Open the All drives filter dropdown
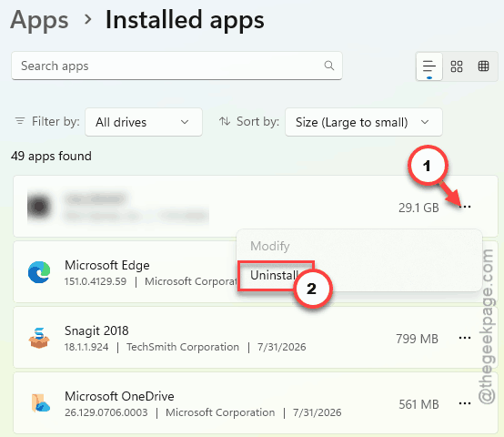504x437 pixels. 144,122
